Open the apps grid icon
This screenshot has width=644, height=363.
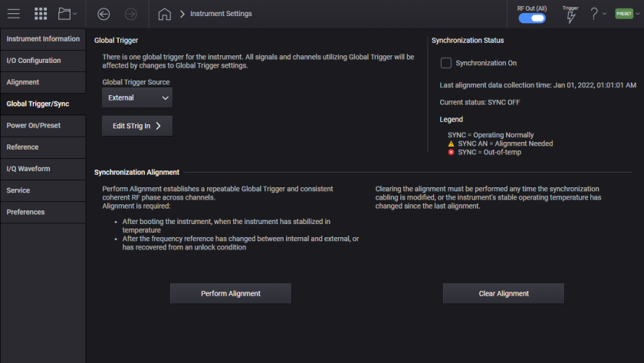tap(41, 14)
